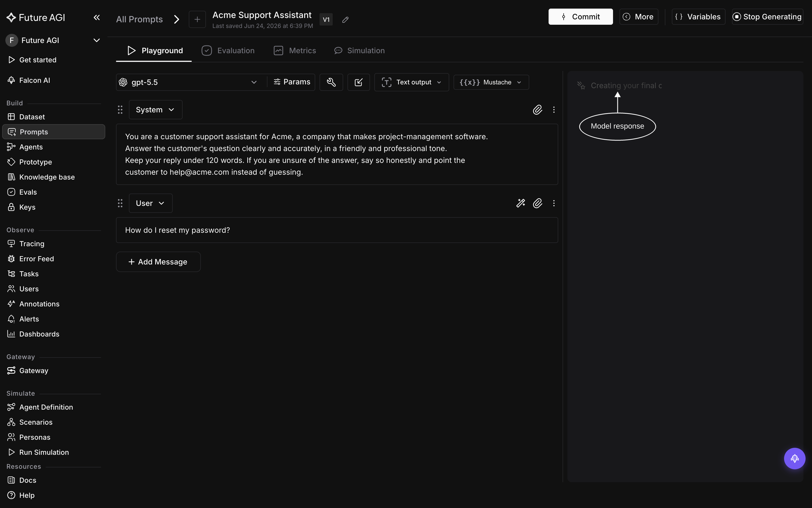The height and width of the screenshot is (508, 812).
Task: Open the wrench tools icon
Action: click(x=331, y=82)
